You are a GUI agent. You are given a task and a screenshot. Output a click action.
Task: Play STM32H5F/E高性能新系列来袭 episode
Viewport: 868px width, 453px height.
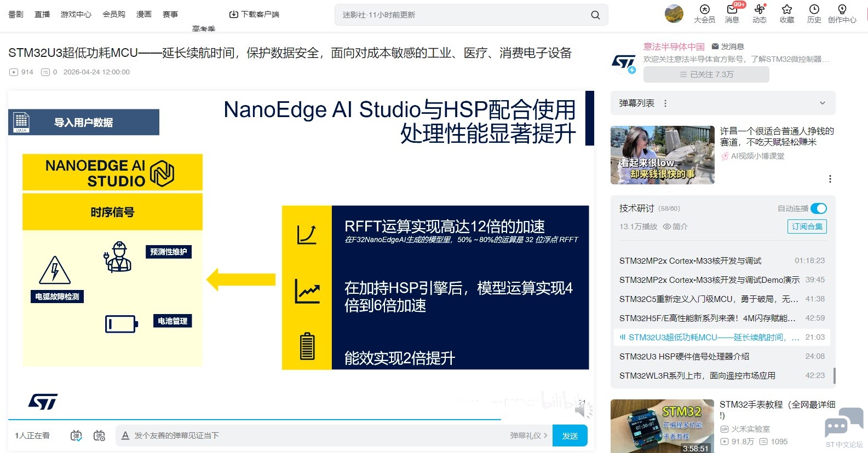[722, 318]
